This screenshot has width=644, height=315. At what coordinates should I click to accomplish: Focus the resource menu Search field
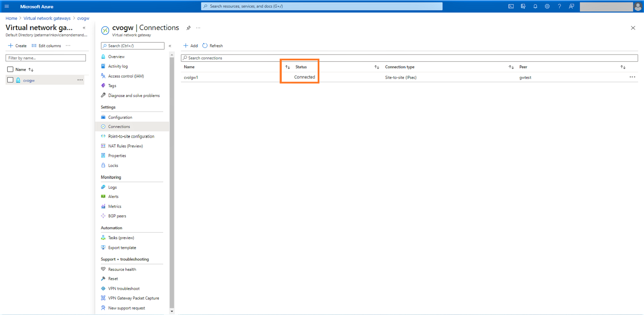(x=133, y=45)
